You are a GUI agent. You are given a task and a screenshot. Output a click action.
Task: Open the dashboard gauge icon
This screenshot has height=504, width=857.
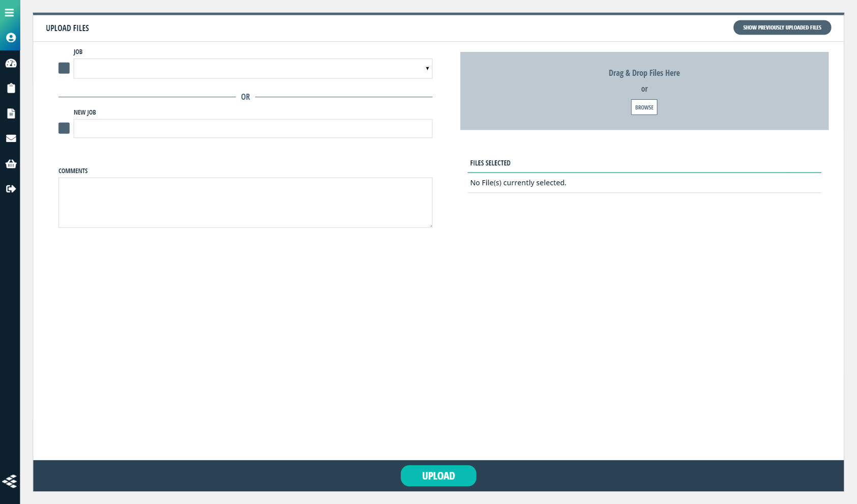11,63
